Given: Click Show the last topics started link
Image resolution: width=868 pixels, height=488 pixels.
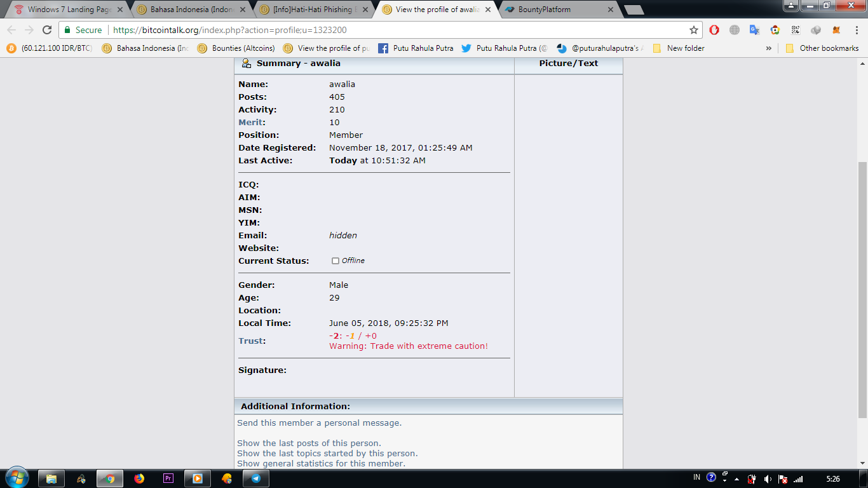Looking at the screenshot, I should [x=327, y=453].
